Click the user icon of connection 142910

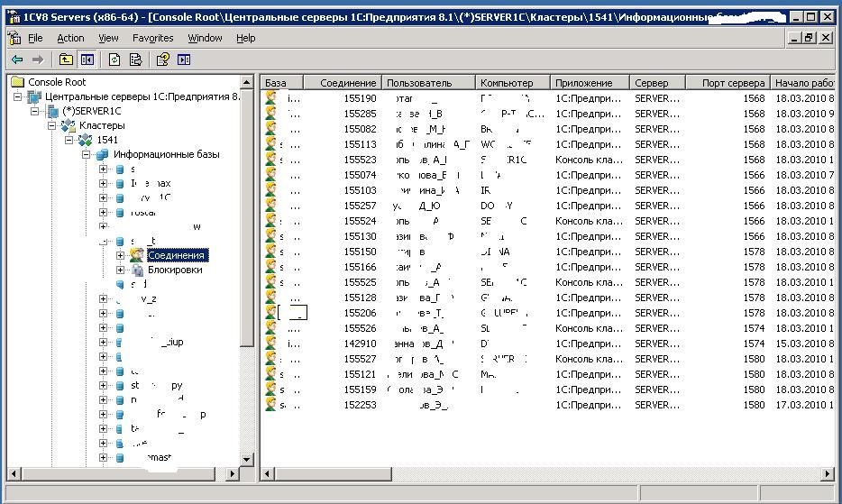pyautogui.click(x=271, y=344)
